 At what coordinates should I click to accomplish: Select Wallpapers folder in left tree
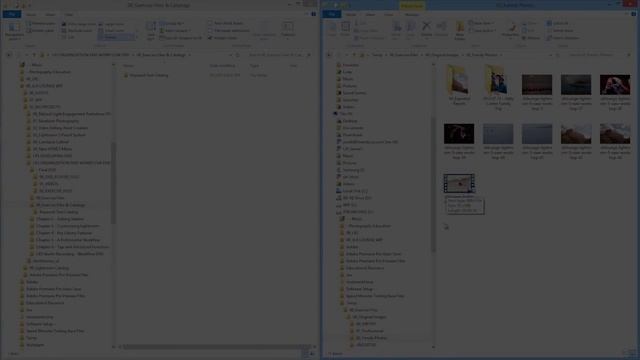pos(36,345)
